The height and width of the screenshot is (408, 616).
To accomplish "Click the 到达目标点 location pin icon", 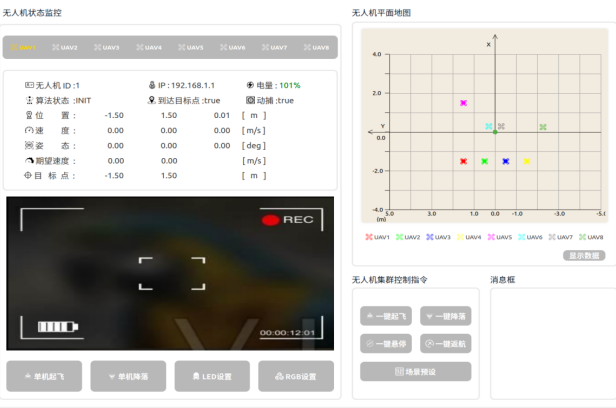I will [x=152, y=100].
